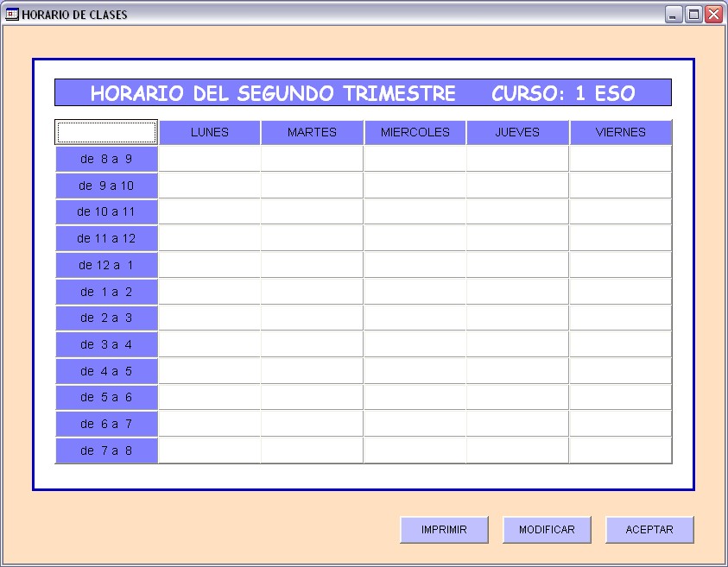Select the 'de 7 a 8' row label
Screen dimensions: 728x567
106,450
